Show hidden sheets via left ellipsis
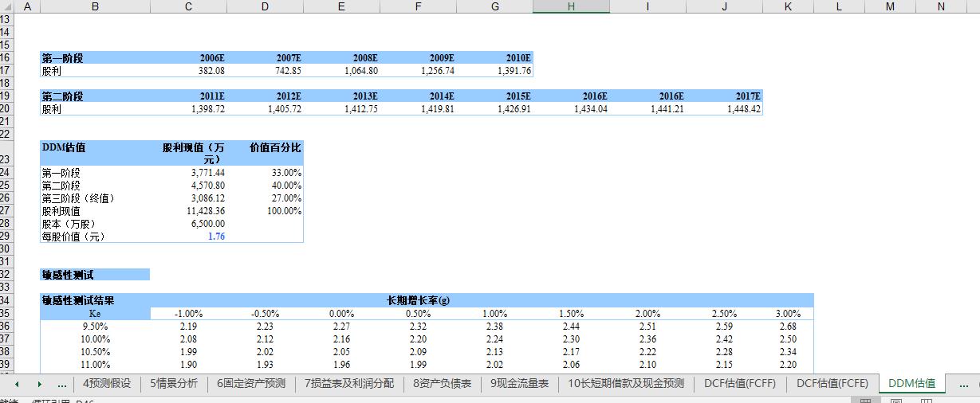The height and width of the screenshot is (403, 980). coord(63,384)
